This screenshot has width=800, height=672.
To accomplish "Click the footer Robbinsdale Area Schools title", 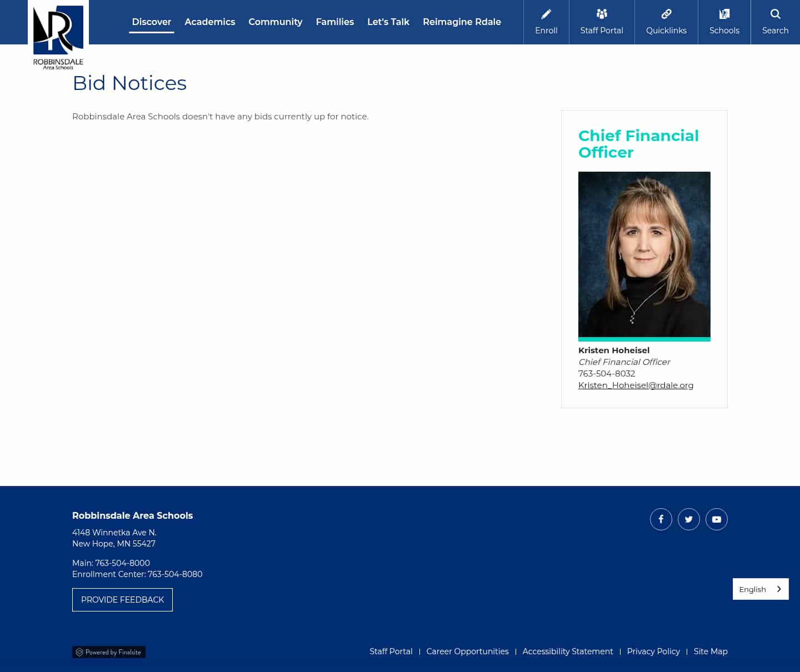I will (x=132, y=516).
